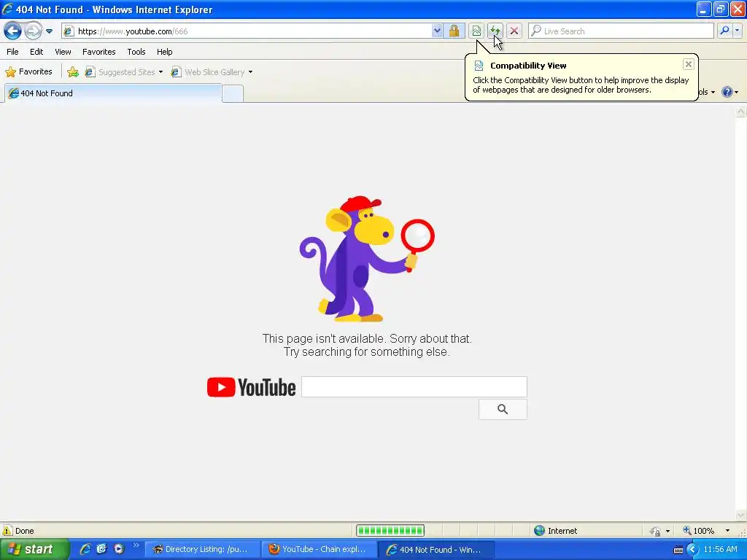Switch to YouTube - Chain expl... taskbar window
This screenshot has width=747, height=560.
coord(320,550)
